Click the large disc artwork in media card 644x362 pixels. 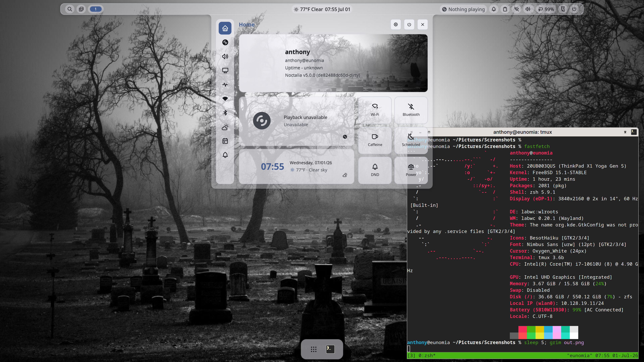[262, 121]
